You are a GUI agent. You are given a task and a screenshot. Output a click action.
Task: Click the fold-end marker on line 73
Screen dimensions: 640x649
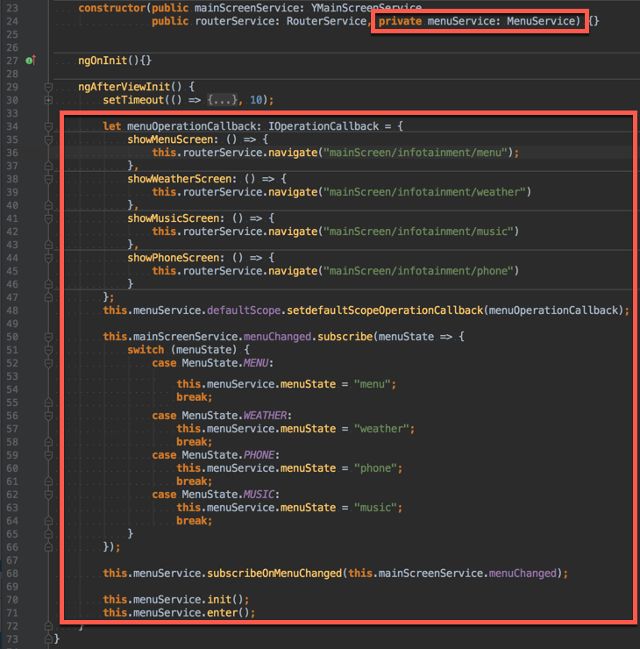click(x=48, y=639)
